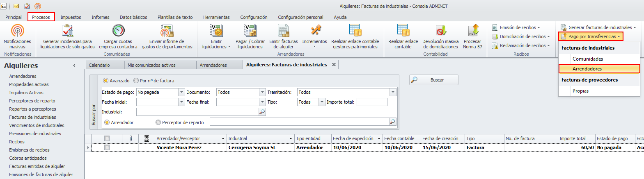Screen dimensions: 644x179
Task: Click magnifier icon beside Industrial field
Action: 262,112
